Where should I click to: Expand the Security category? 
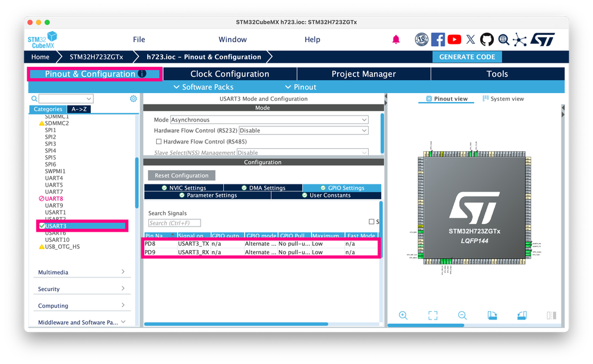click(x=82, y=289)
